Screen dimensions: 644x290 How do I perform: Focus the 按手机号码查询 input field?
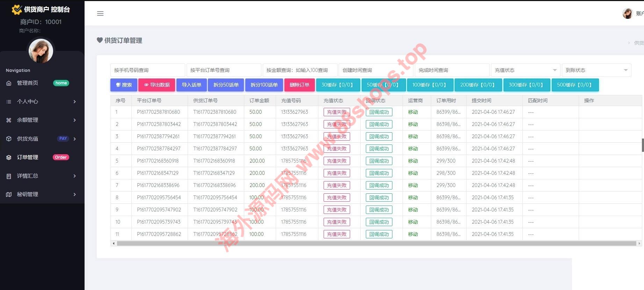coord(147,70)
